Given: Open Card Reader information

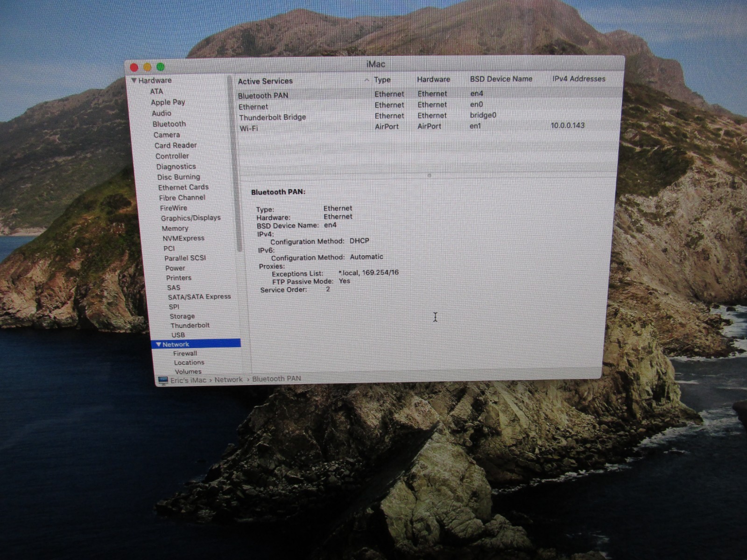Looking at the screenshot, I should point(176,145).
